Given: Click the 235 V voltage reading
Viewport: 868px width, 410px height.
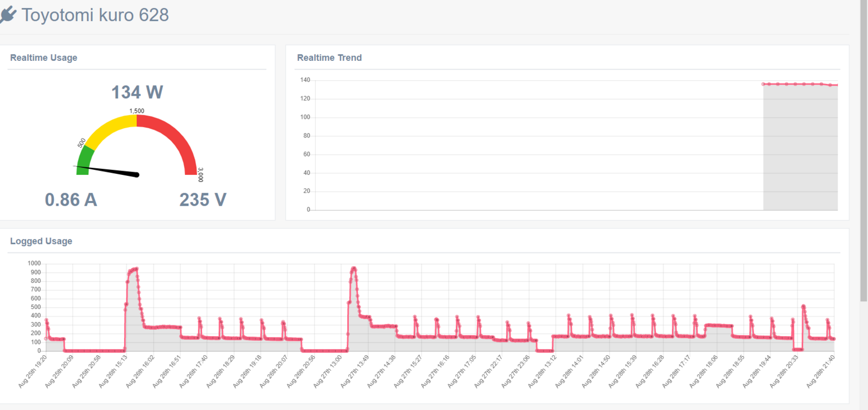Looking at the screenshot, I should (x=203, y=200).
